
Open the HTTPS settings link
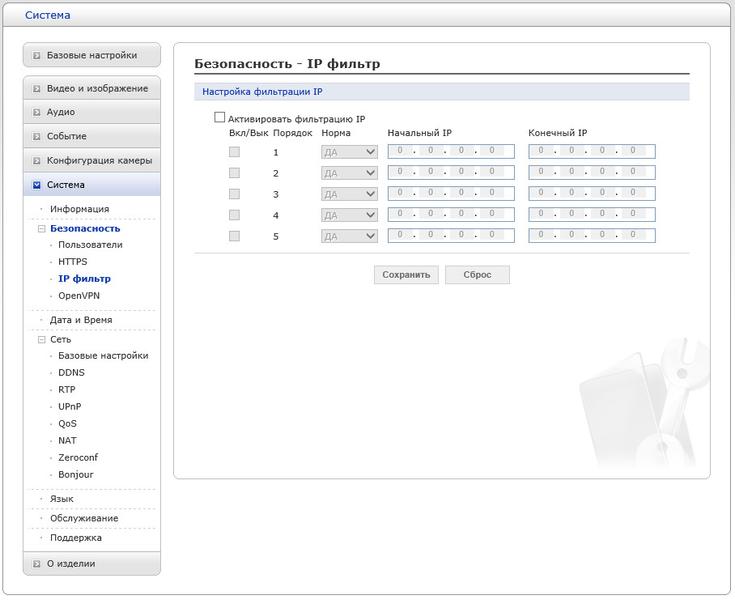point(73,262)
